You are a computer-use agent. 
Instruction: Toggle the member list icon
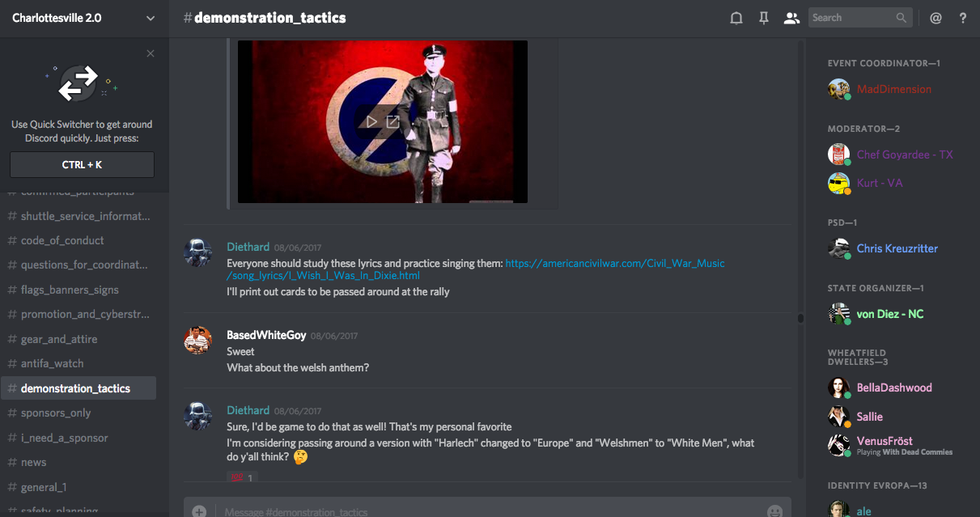[x=791, y=18]
